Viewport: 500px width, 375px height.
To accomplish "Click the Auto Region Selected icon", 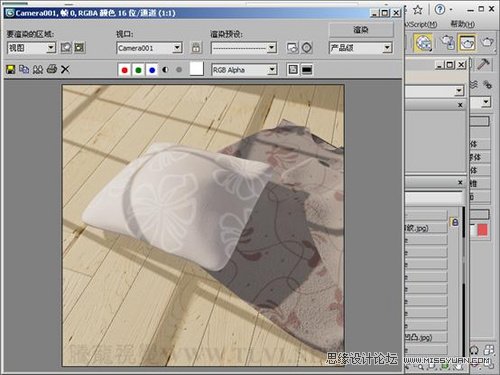I will coord(79,48).
